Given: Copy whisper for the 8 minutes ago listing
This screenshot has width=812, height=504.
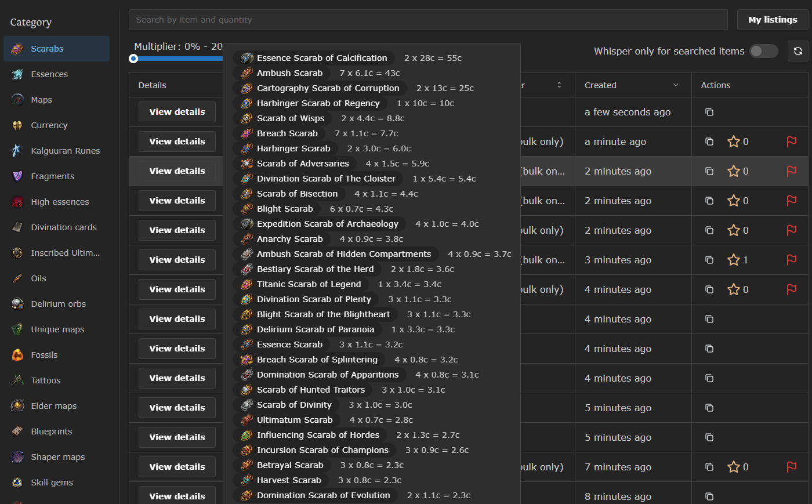Looking at the screenshot, I should coord(709,496).
